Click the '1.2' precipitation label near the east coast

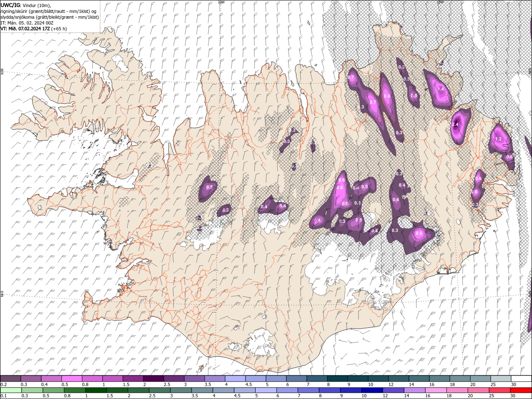(499, 139)
